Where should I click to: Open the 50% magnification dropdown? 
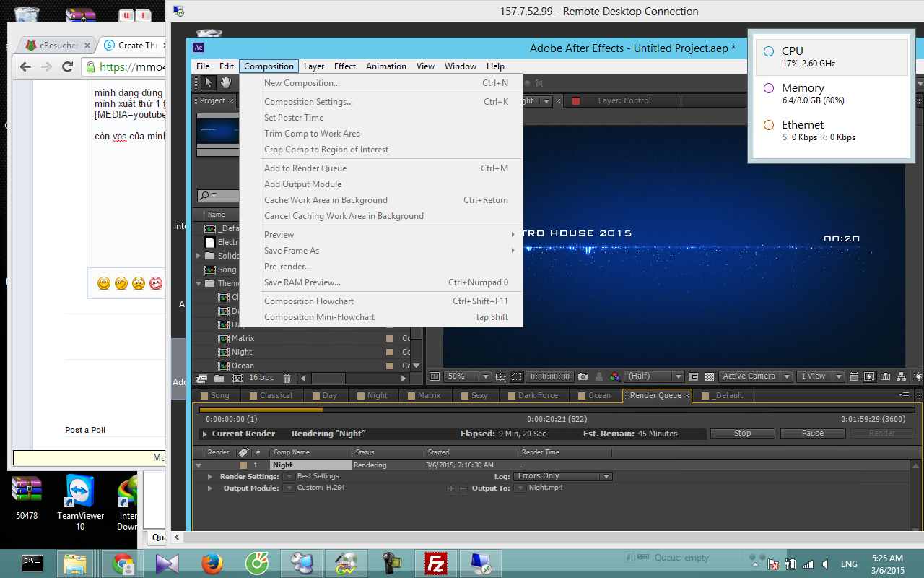(x=468, y=376)
